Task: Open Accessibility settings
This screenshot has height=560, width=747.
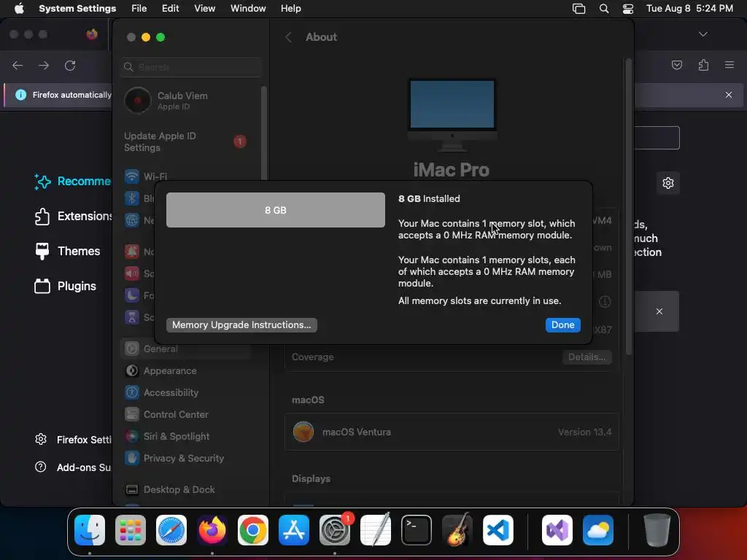Action: pyautogui.click(x=186, y=392)
